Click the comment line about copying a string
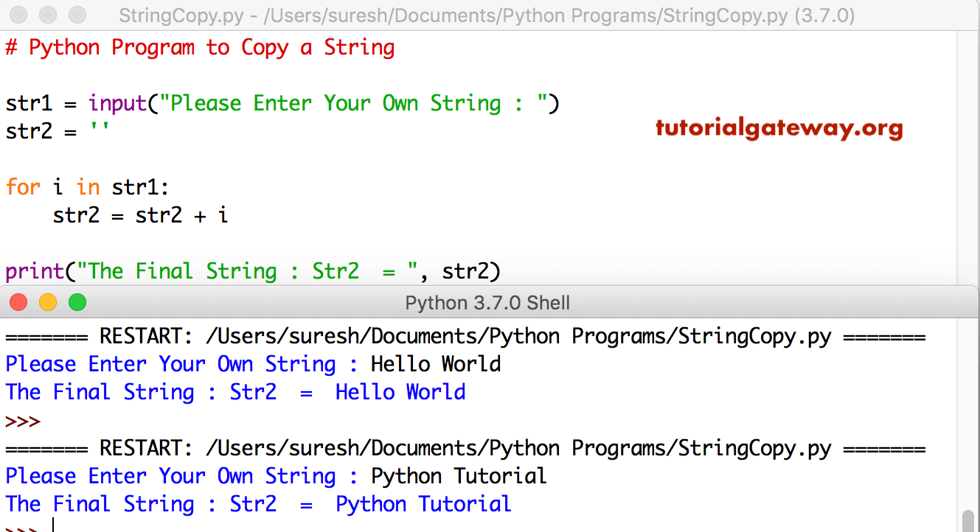The image size is (980, 532). point(199,46)
